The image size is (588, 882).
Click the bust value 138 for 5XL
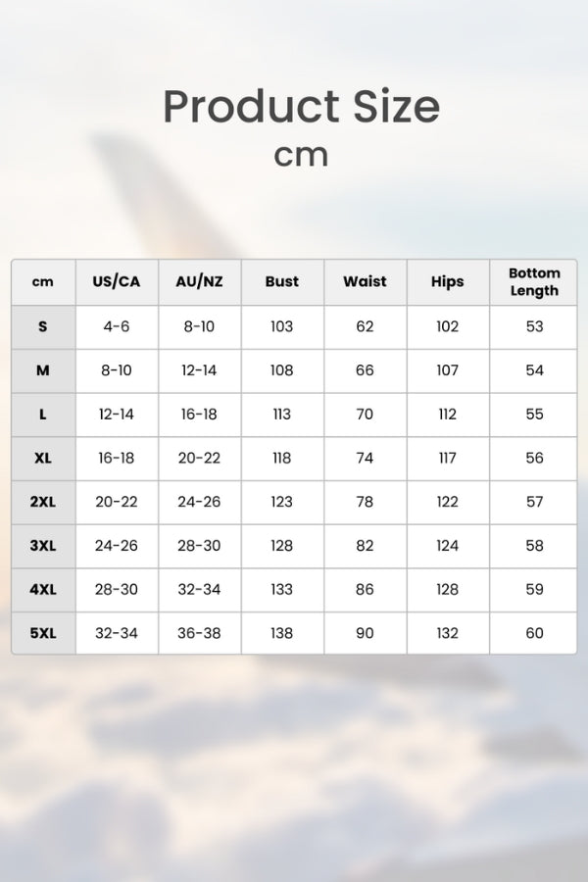coord(282,633)
